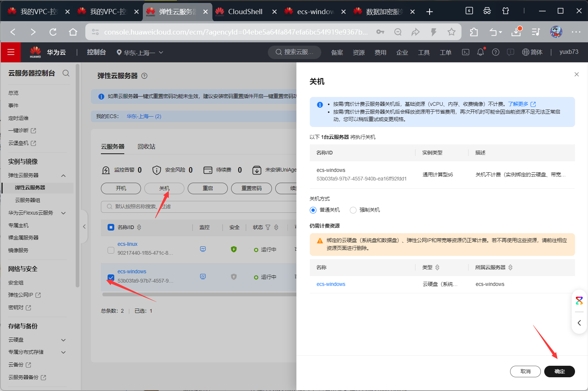Open monitoring icon for ecs-linux
Screen dimensions: 588x391
click(x=203, y=249)
